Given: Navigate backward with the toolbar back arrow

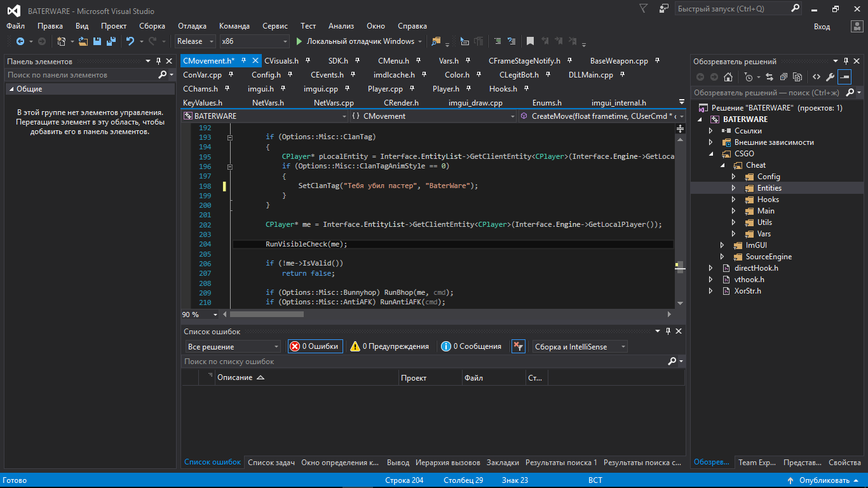Looking at the screenshot, I should point(20,41).
